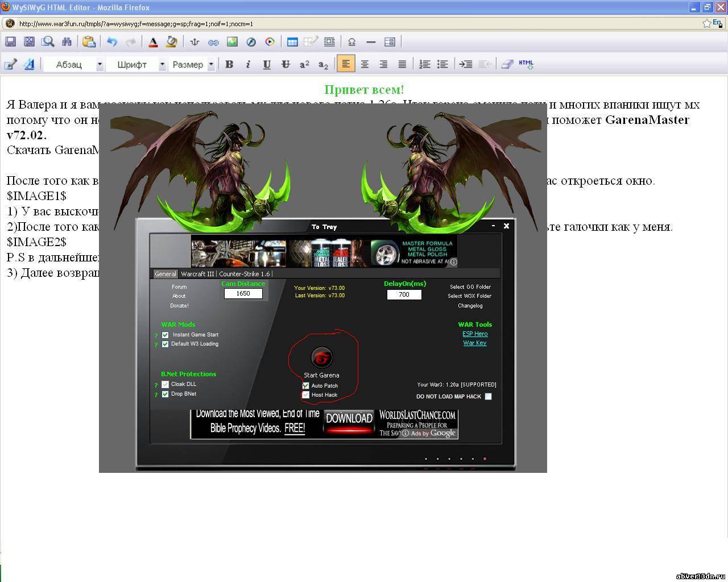The image size is (728, 582).
Task: Open the Counter-Strike 1.6 tab
Action: tap(245, 274)
